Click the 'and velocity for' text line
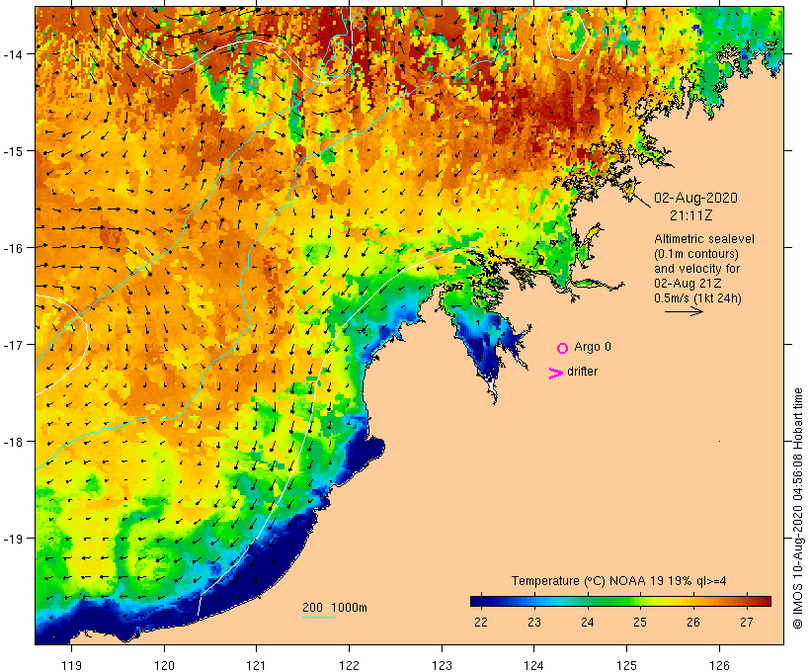Viewport: 810px width, 672px height. [696, 269]
